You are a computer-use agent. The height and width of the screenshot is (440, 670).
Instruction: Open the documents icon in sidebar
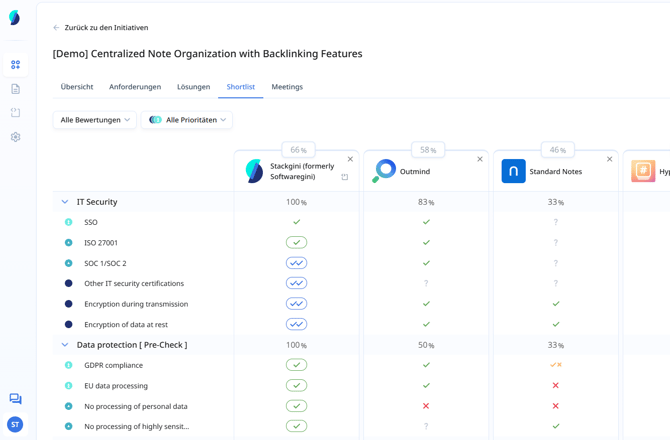click(x=15, y=89)
